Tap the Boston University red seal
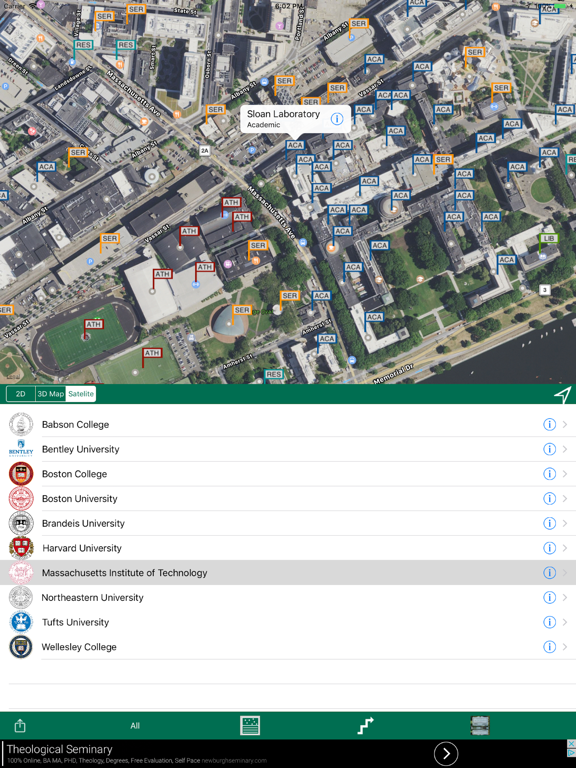The image size is (576, 768). click(21, 499)
